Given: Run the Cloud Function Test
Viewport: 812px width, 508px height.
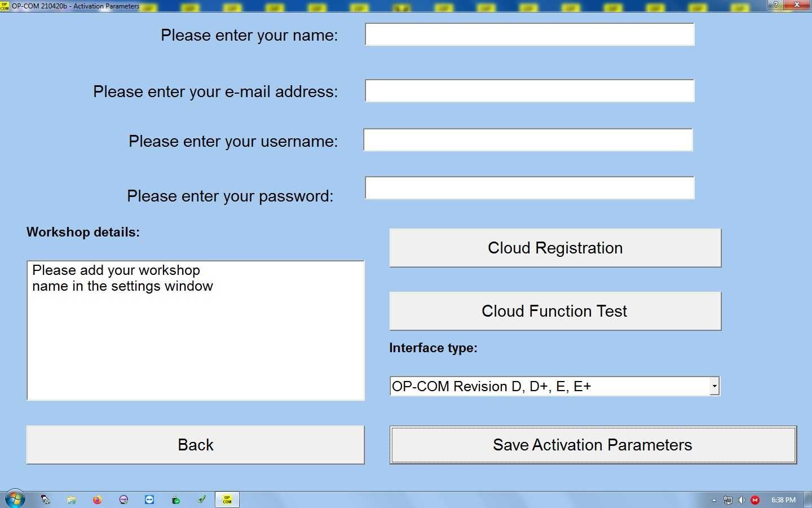Looking at the screenshot, I should pos(555,311).
